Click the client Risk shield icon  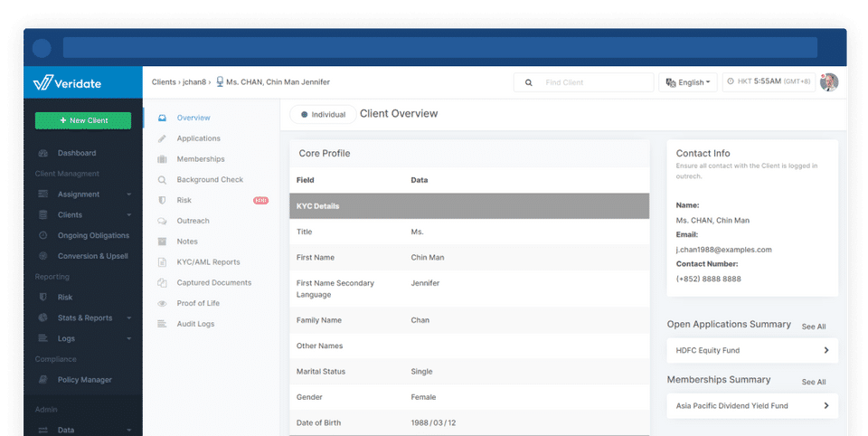[x=162, y=200]
